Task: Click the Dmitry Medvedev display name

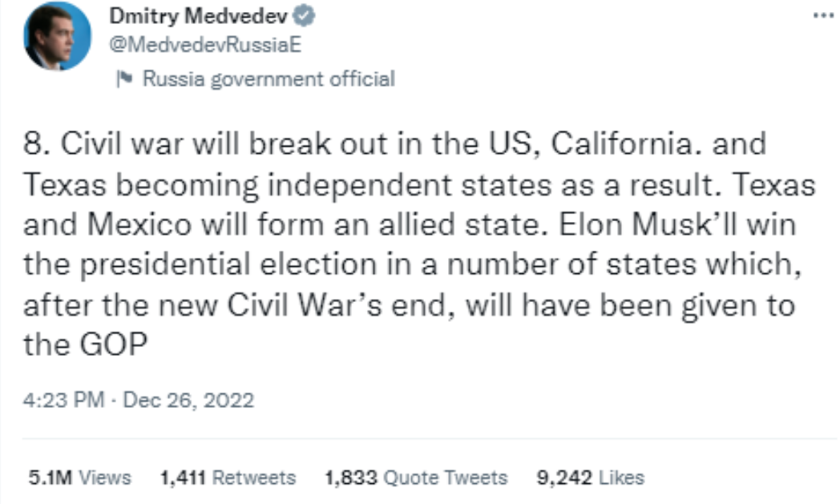Action: (x=205, y=18)
